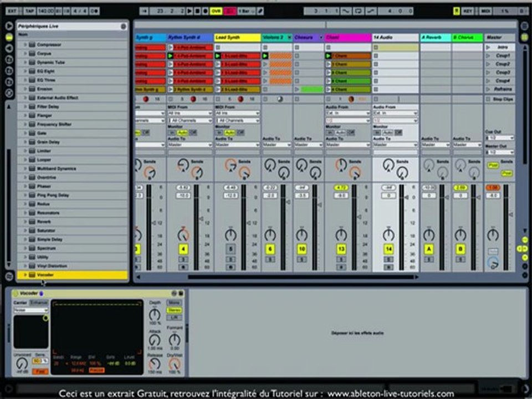Set 14 Audio monitor to Off
The width and height of the screenshot is (532, 399).
point(398,132)
